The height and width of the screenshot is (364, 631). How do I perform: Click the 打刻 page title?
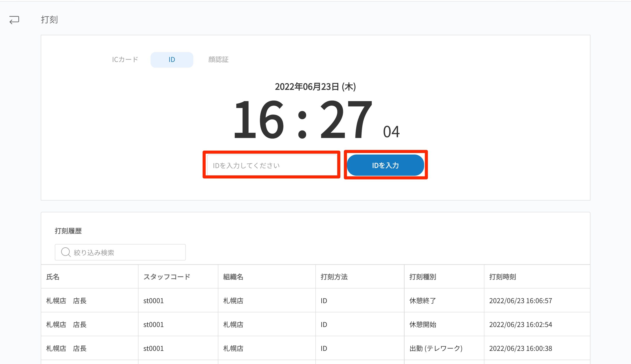49,19
